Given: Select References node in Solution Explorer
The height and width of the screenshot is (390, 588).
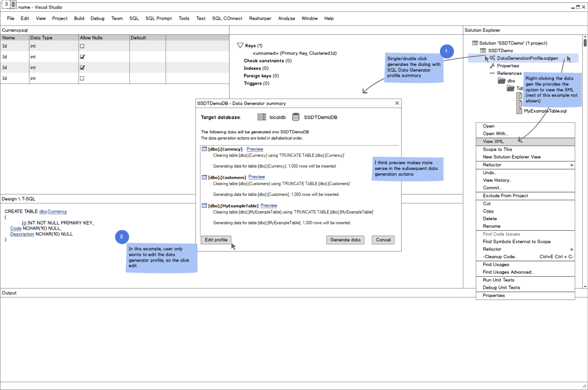Looking at the screenshot, I should tap(509, 73).
